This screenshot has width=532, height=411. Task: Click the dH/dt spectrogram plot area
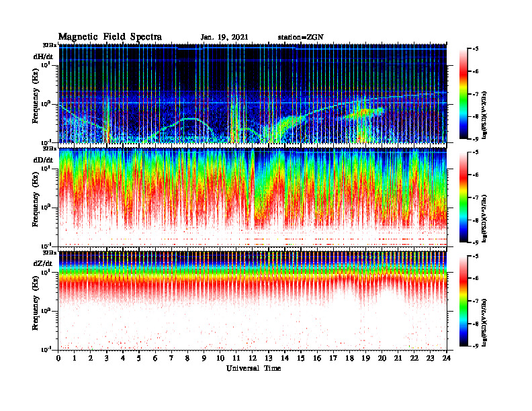point(253,93)
